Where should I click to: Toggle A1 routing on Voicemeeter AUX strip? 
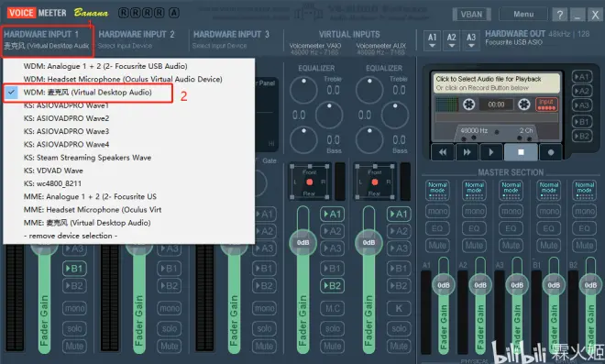399,214
